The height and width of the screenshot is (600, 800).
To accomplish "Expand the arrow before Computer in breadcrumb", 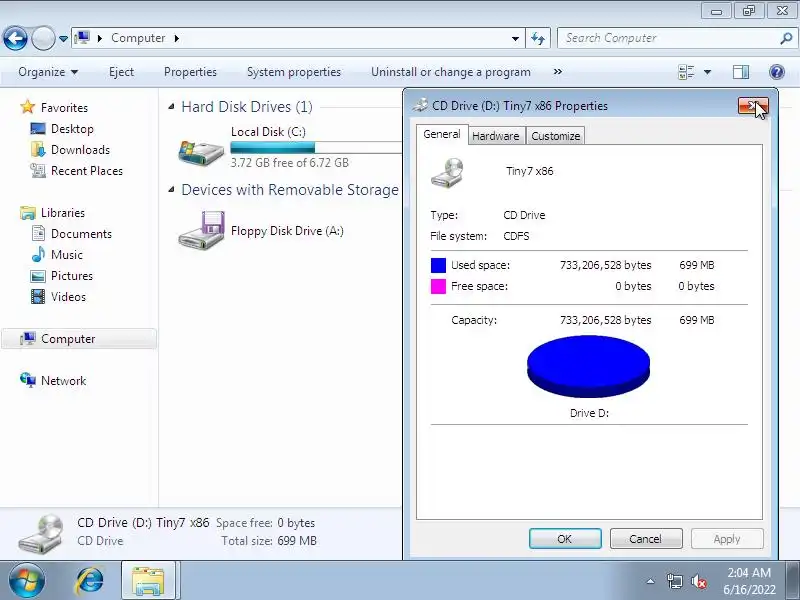I will pos(100,38).
